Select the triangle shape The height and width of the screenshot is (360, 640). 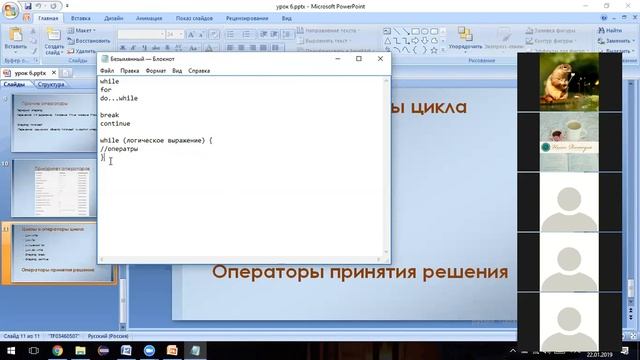tap(387, 41)
